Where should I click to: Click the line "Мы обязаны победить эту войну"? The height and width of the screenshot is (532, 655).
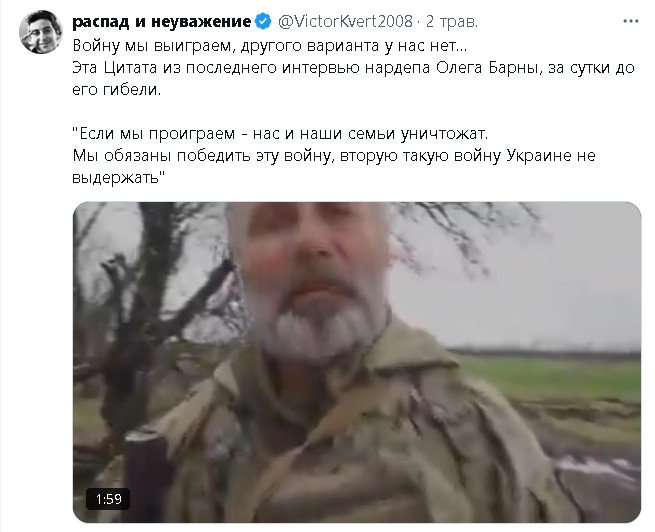point(334,155)
